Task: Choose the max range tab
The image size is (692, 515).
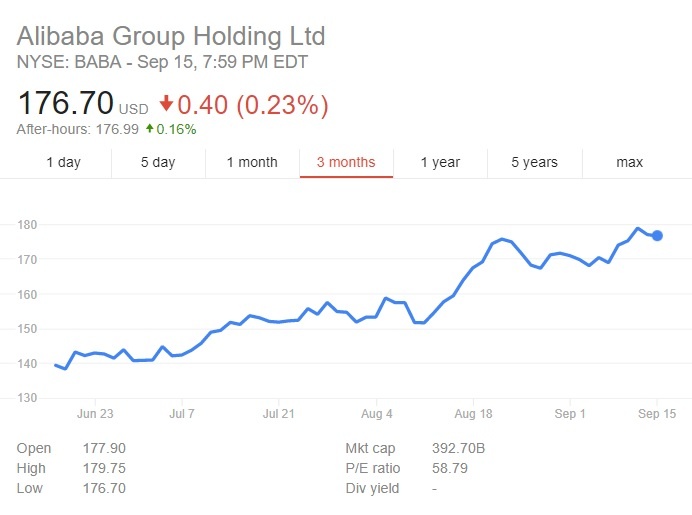Action: click(629, 162)
